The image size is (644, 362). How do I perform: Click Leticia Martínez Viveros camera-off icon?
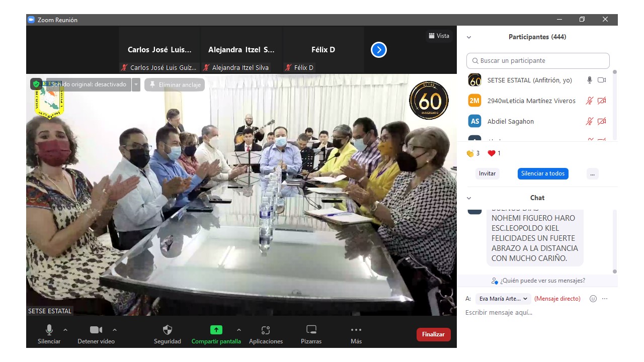tap(602, 101)
